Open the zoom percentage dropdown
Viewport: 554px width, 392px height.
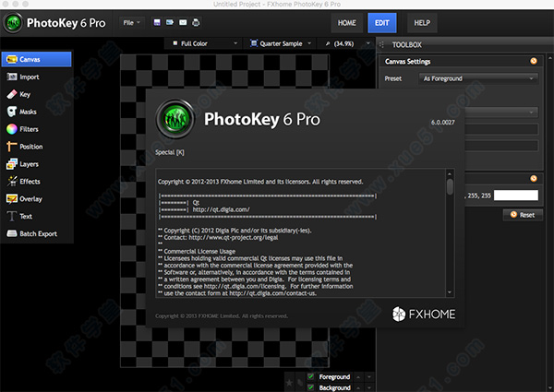pyautogui.click(x=348, y=43)
